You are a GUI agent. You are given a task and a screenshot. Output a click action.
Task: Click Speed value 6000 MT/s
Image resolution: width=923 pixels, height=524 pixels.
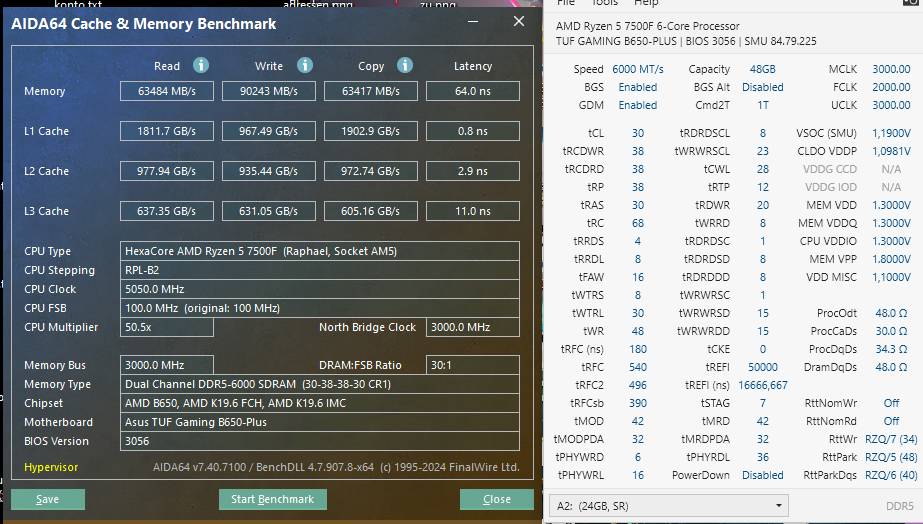click(638, 69)
